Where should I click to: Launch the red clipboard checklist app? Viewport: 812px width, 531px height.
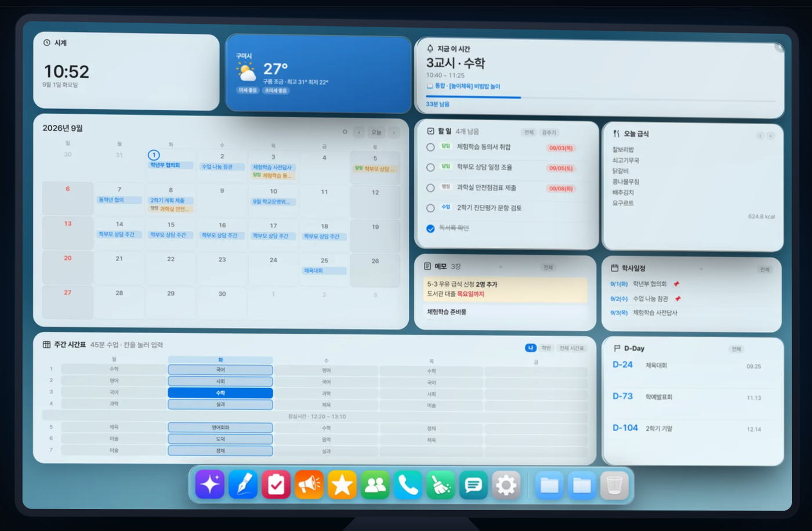(x=276, y=485)
